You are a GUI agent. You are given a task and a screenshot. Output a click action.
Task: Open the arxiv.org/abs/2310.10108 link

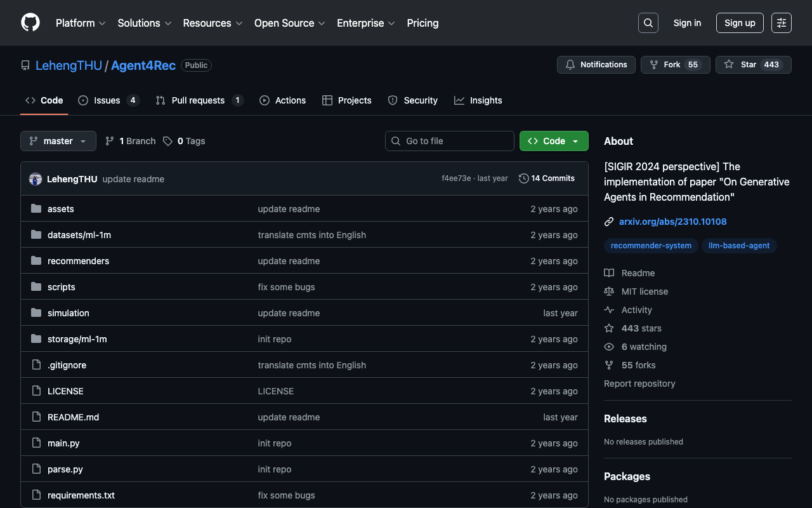click(672, 222)
